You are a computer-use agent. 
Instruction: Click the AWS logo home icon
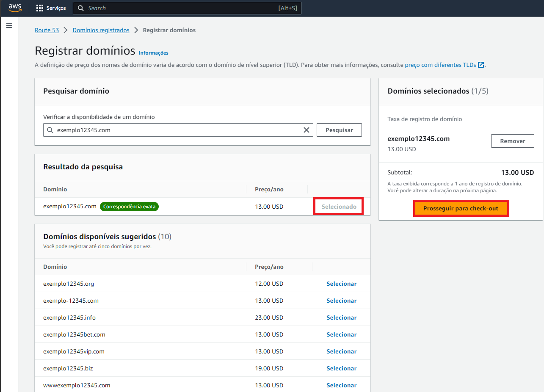tap(15, 8)
